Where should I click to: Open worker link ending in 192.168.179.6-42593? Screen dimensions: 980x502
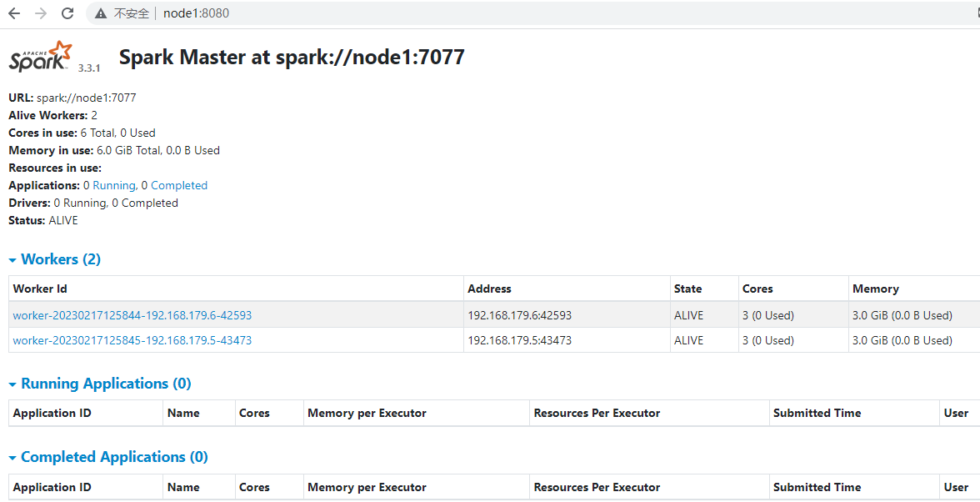coord(132,316)
